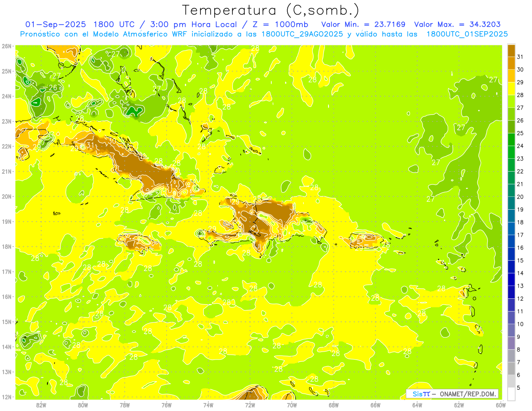Image resolution: width=532 pixels, height=411 pixels.
Task: Click the "70W" longitude axis label
Action: pos(292,405)
